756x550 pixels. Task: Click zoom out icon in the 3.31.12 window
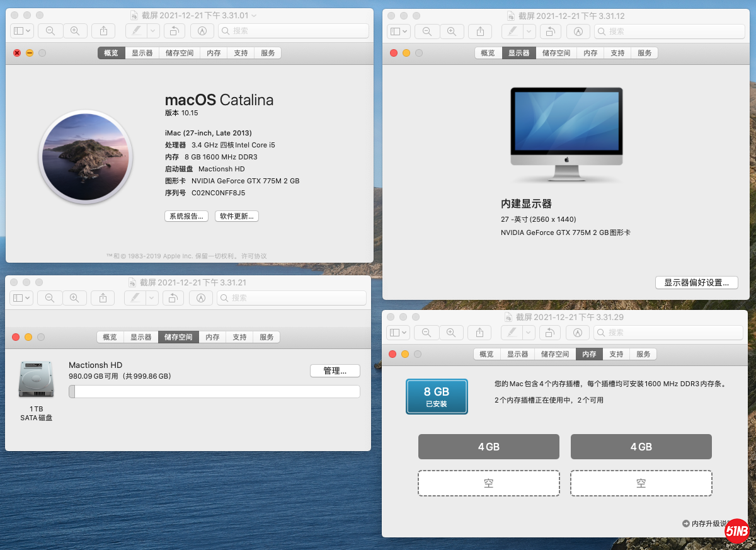[427, 31]
